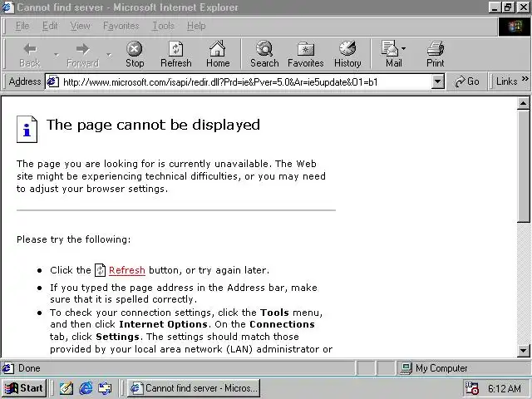
Task: Open the Search pane
Action: (264, 54)
